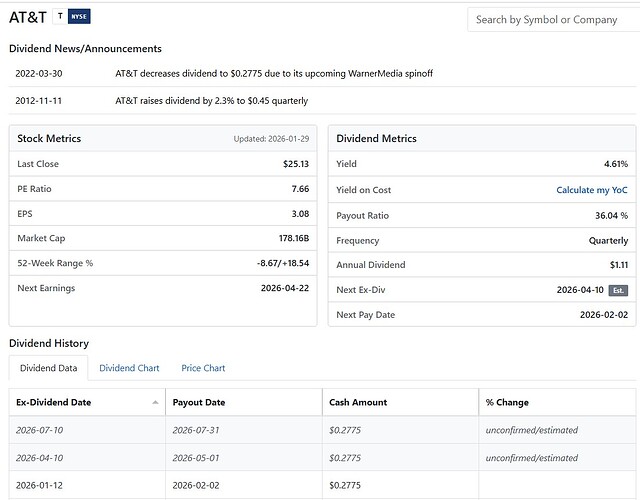Switch to the Dividend Chart tab

(129, 368)
